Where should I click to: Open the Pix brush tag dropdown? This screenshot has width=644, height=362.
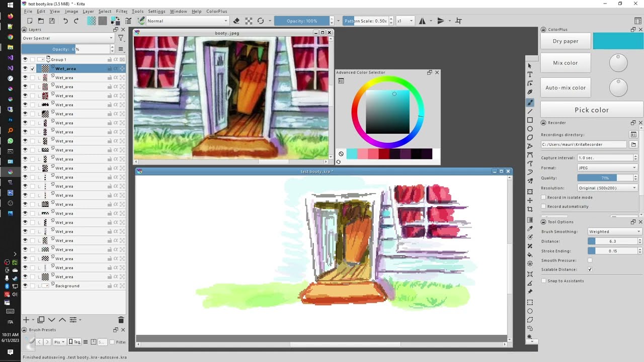[x=59, y=342]
